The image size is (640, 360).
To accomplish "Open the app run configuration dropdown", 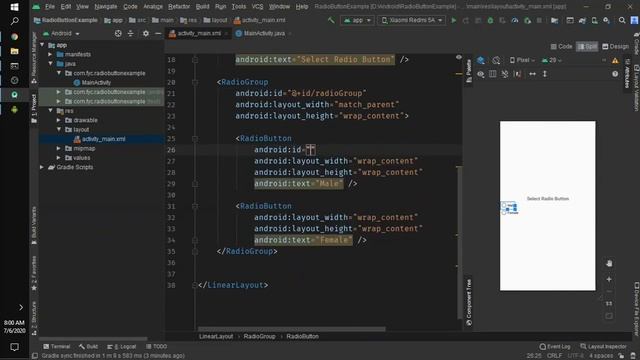I will [x=357, y=20].
